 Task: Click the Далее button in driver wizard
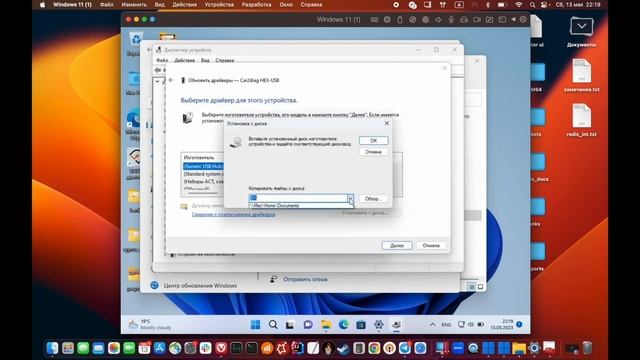pos(397,245)
